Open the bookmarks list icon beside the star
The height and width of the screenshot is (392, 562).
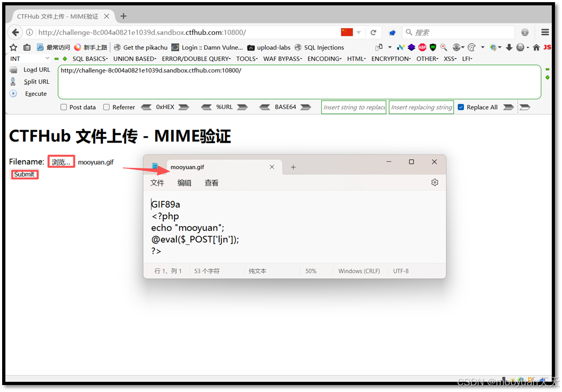coord(27,47)
